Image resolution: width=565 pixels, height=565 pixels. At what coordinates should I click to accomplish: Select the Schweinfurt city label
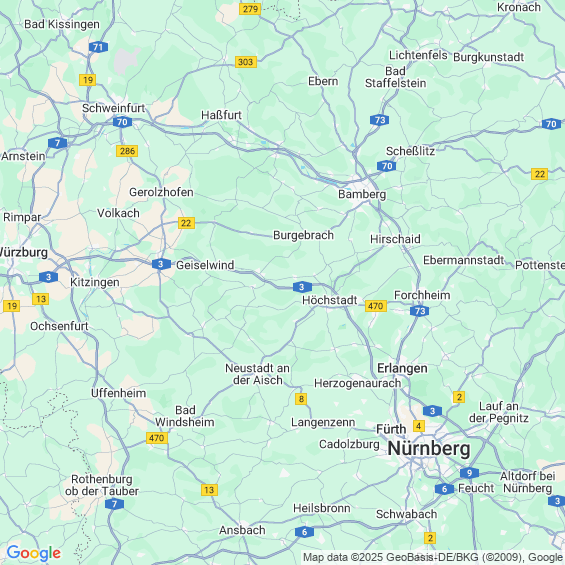point(114,108)
